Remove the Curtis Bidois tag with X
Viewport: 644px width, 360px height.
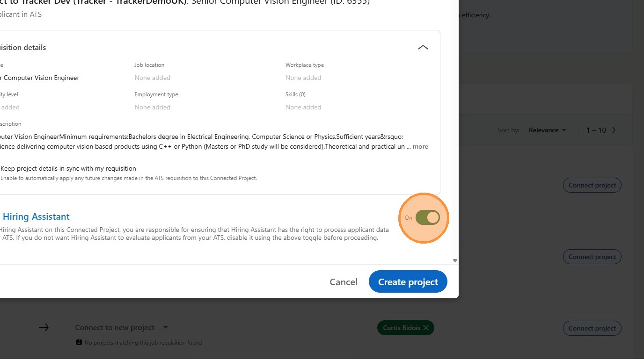425,328
